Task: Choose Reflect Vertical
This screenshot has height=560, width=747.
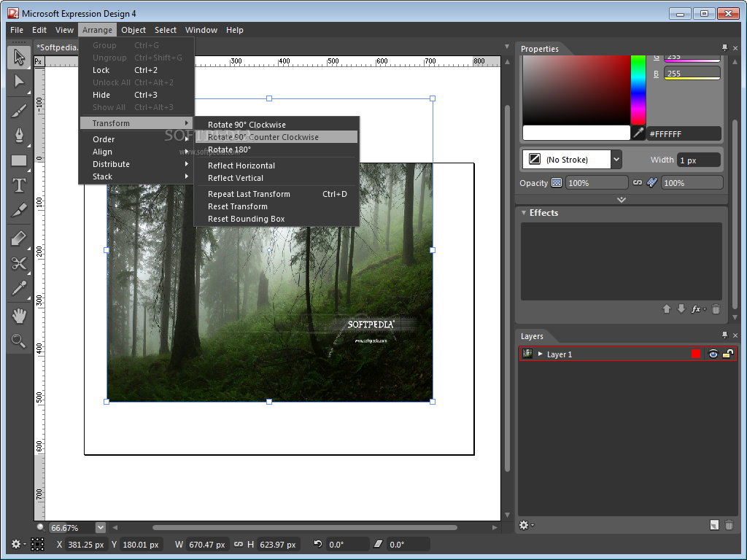Action: tap(276, 178)
